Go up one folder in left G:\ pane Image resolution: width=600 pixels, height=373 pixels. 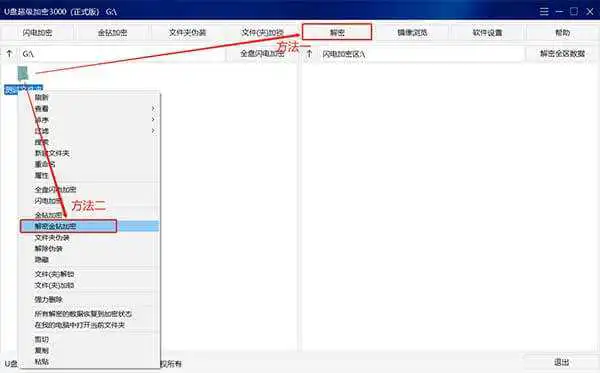10,54
